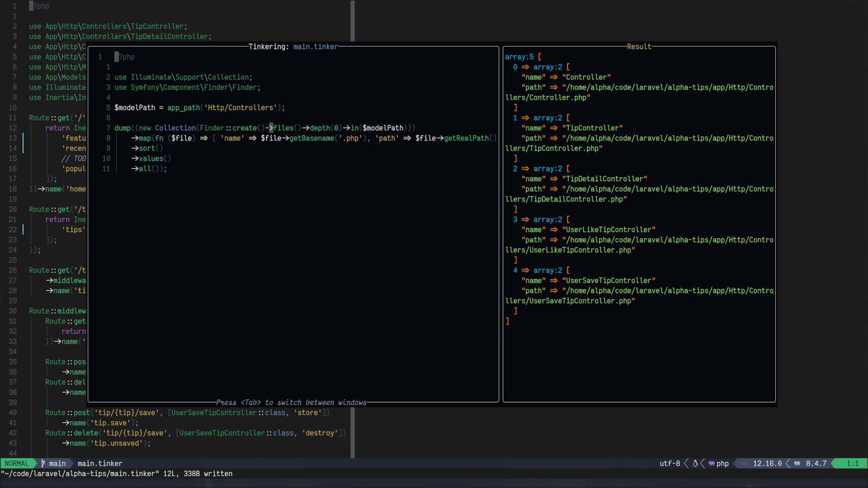Click the array:5 root node in Result
The height and width of the screenshot is (488, 868).
tap(519, 57)
